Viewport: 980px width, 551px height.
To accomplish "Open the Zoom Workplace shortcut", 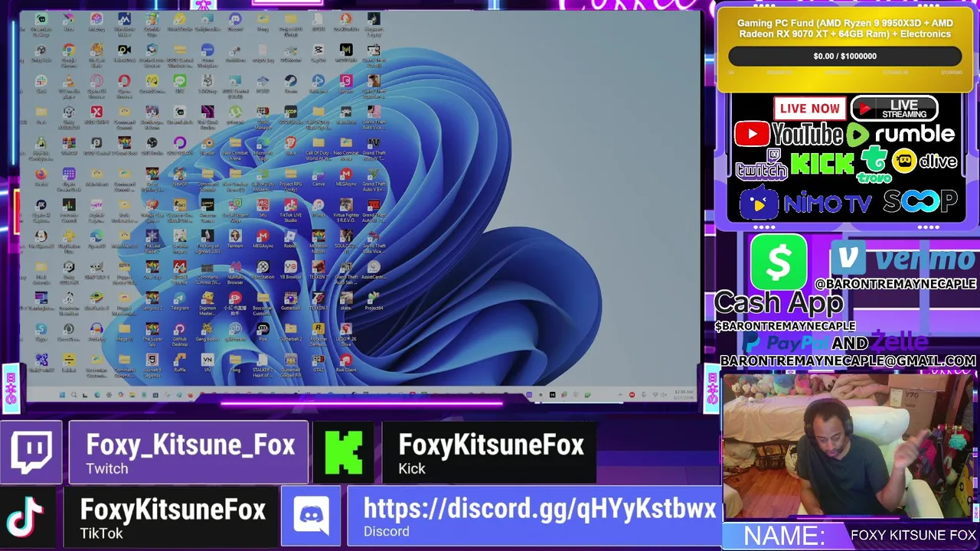I will (x=207, y=50).
